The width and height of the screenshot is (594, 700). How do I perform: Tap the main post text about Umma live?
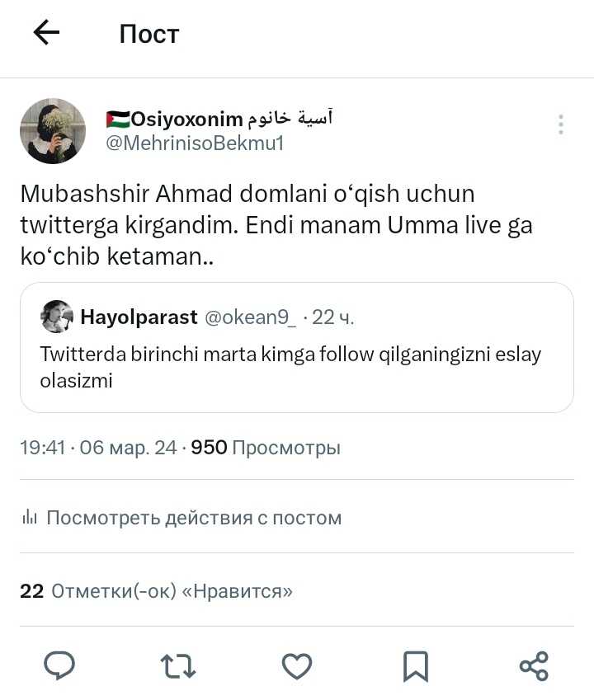click(276, 225)
